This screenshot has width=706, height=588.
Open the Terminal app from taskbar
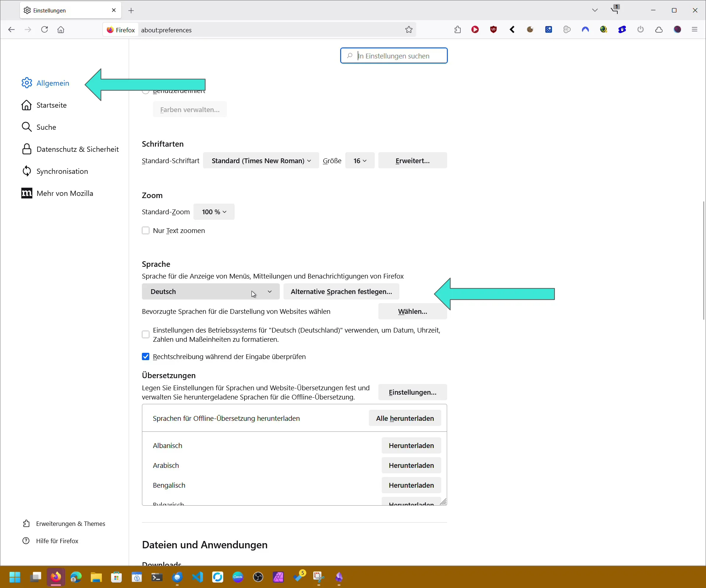(x=157, y=577)
